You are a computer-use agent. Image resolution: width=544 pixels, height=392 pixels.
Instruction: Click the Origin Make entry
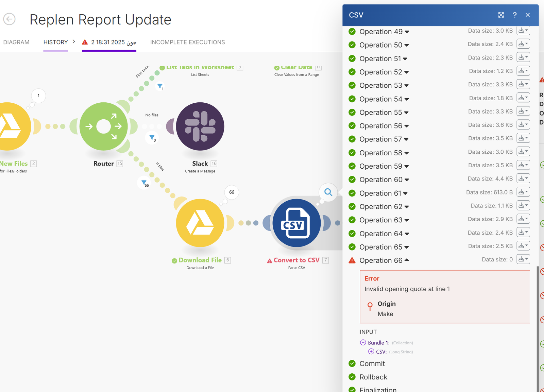click(387, 309)
